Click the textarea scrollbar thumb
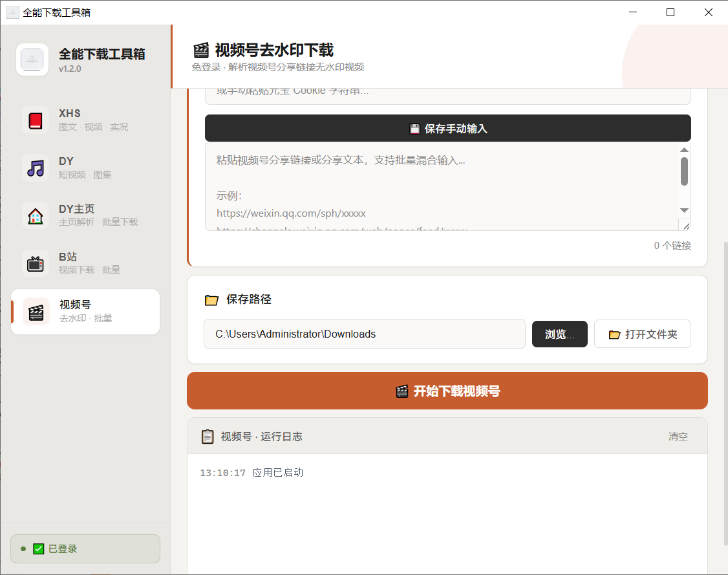The image size is (728, 575). point(684,171)
